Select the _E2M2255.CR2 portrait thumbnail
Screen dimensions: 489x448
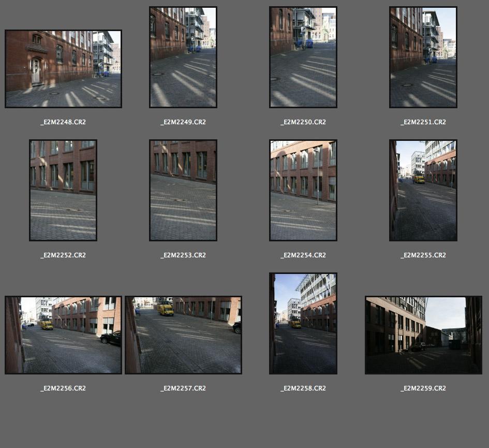(423, 190)
